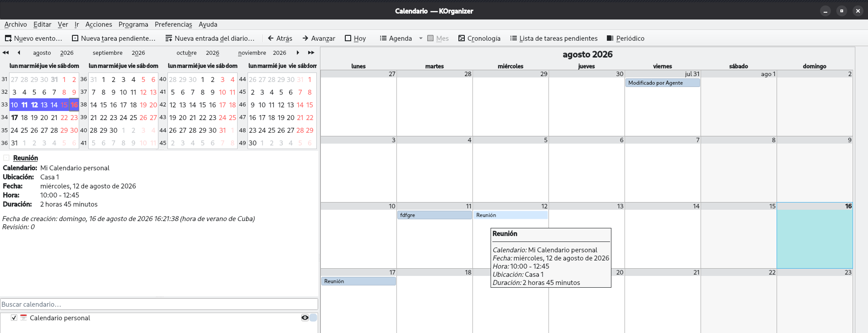This screenshot has height=333, width=868.
Task: Open the Ir menu
Action: click(x=77, y=24)
